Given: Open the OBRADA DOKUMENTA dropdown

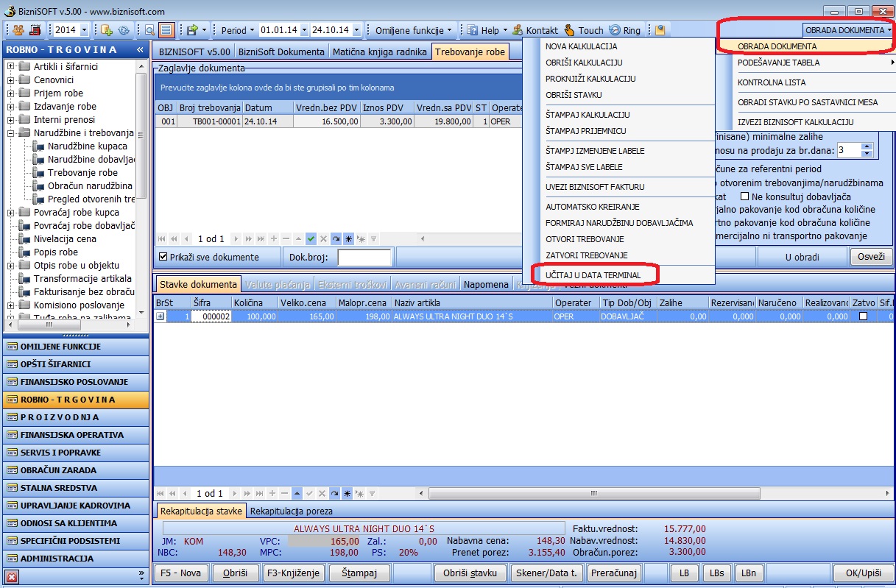Looking at the screenshot, I should coord(849,30).
